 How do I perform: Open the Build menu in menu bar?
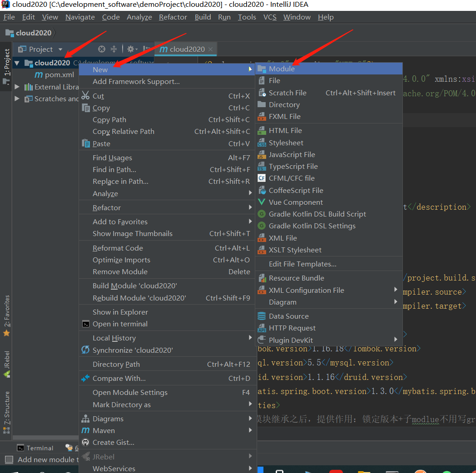point(203,17)
